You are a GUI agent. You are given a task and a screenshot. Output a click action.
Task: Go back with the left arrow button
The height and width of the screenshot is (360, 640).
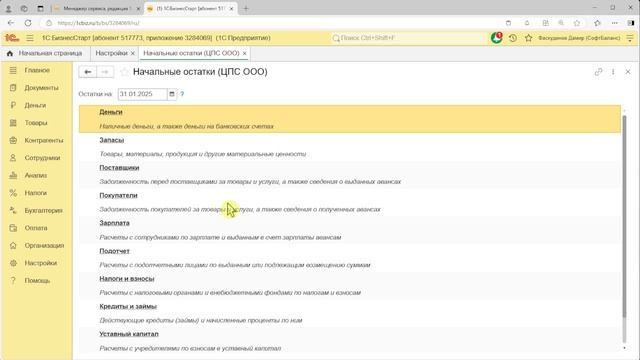pos(88,72)
